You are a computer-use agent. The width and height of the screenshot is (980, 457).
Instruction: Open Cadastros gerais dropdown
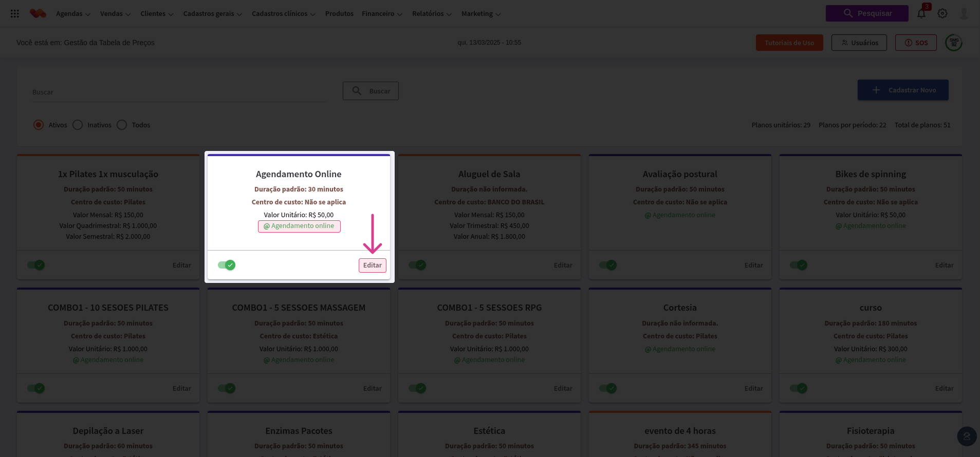pos(212,14)
